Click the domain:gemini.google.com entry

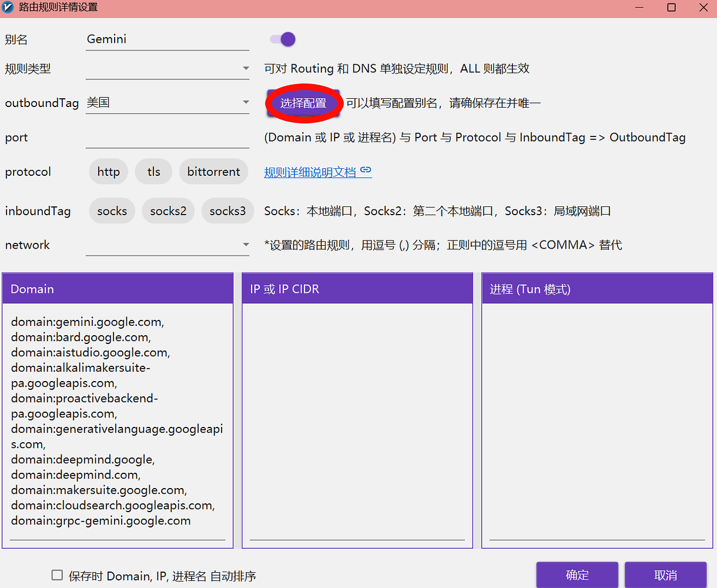88,322
